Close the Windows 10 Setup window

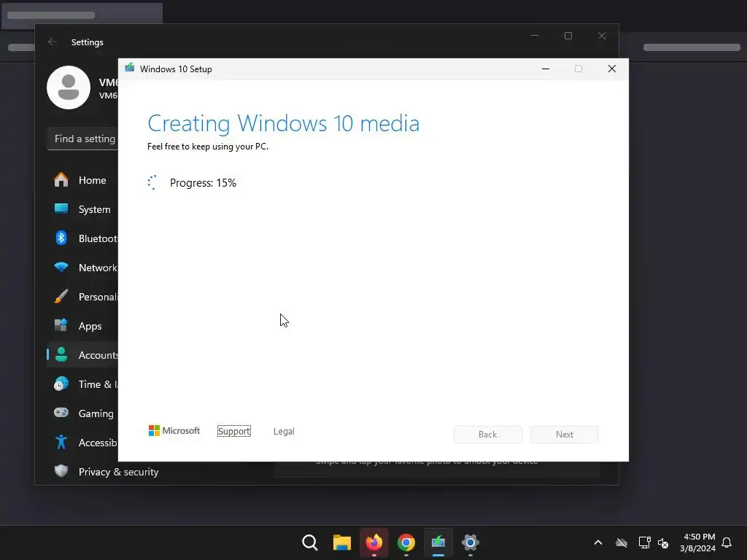click(612, 69)
